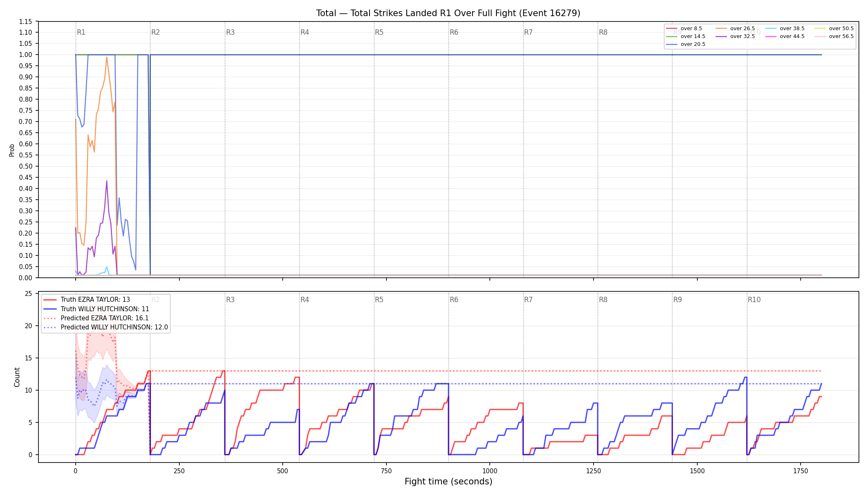Click the R7 round marker in count chart
The height and width of the screenshot is (496, 868).
(528, 300)
